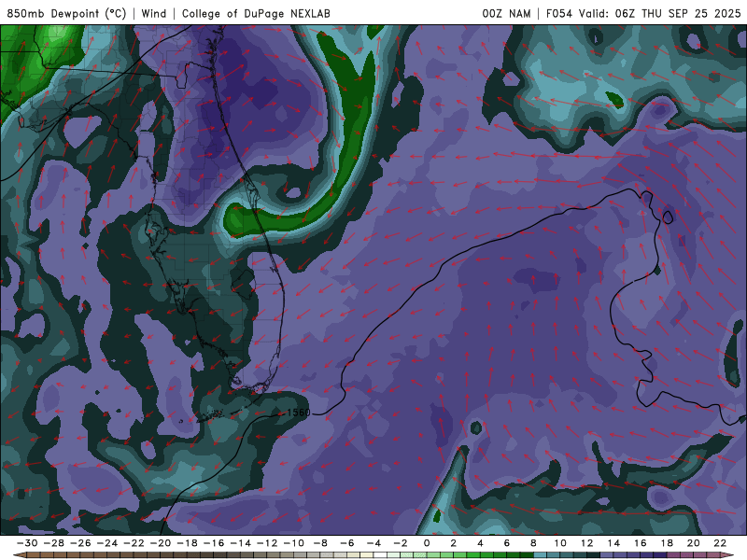
Task: Click the '-16' color scale label
Action: pyautogui.click(x=214, y=543)
